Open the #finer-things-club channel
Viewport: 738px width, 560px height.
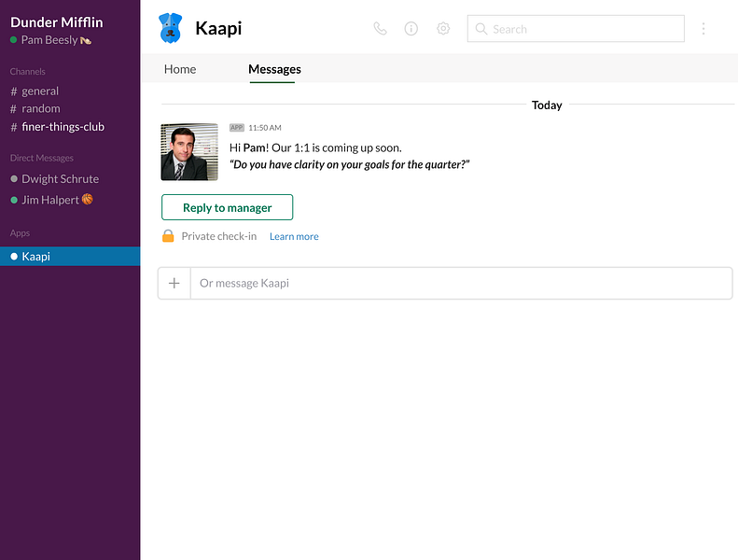coord(58,127)
